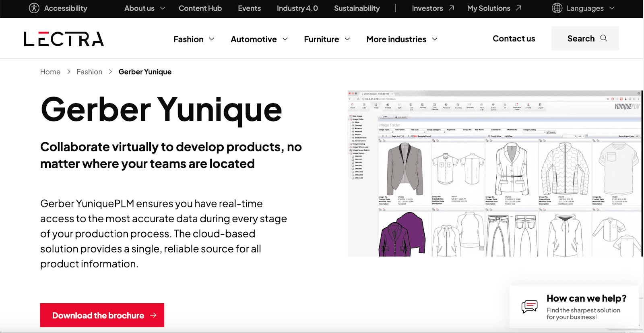Click the Lectra logo
644x333 pixels.
pyautogui.click(x=64, y=39)
